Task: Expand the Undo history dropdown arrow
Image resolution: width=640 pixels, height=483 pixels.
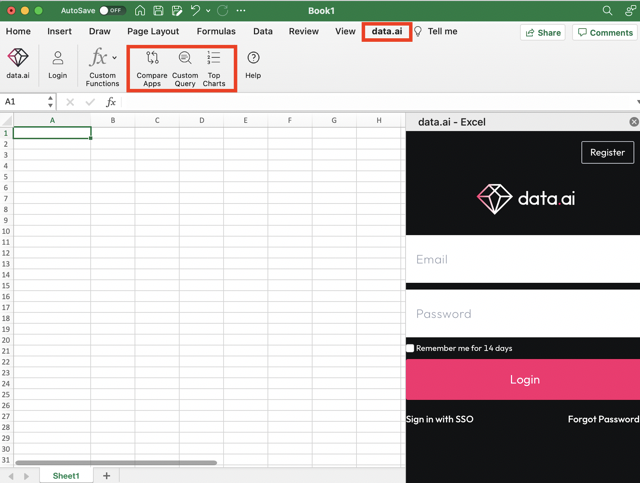Action: [208, 11]
